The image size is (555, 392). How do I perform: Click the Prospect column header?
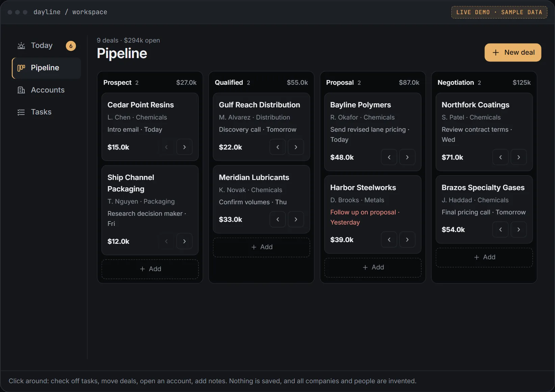pos(150,83)
